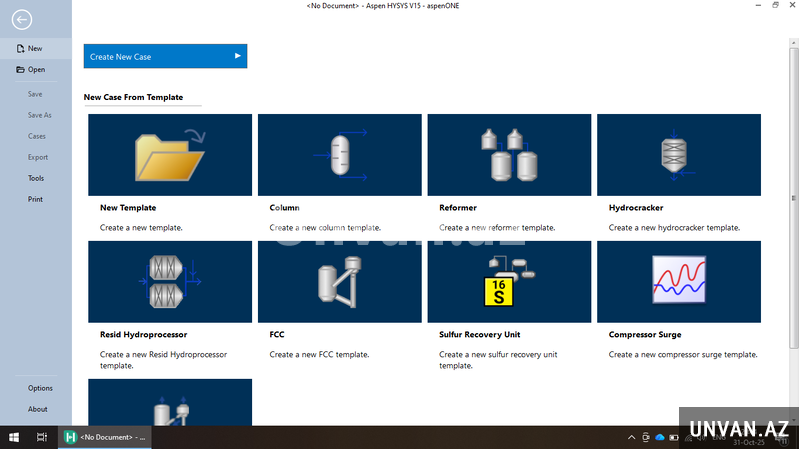Open the Compressor Surge chart icon
Screen dimensions: 799x449
[677, 281]
